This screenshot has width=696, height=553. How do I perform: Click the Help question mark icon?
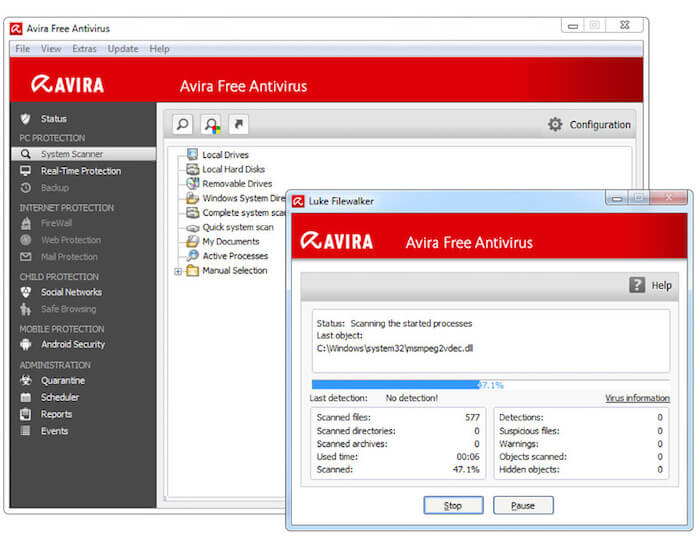637,285
